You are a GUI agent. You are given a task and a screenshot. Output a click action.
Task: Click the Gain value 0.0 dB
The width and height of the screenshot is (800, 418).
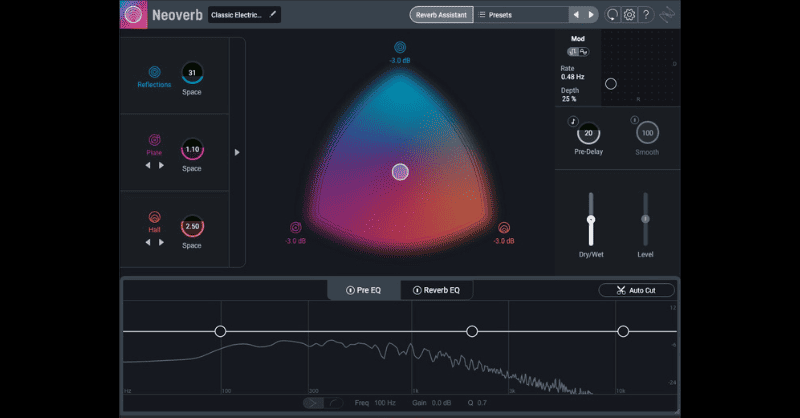point(441,403)
